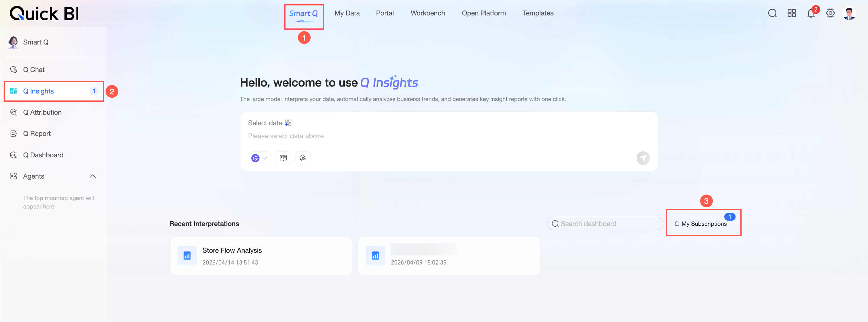The height and width of the screenshot is (322, 868).
Task: Click the add-data icon beside Select data
Action: coord(288,123)
